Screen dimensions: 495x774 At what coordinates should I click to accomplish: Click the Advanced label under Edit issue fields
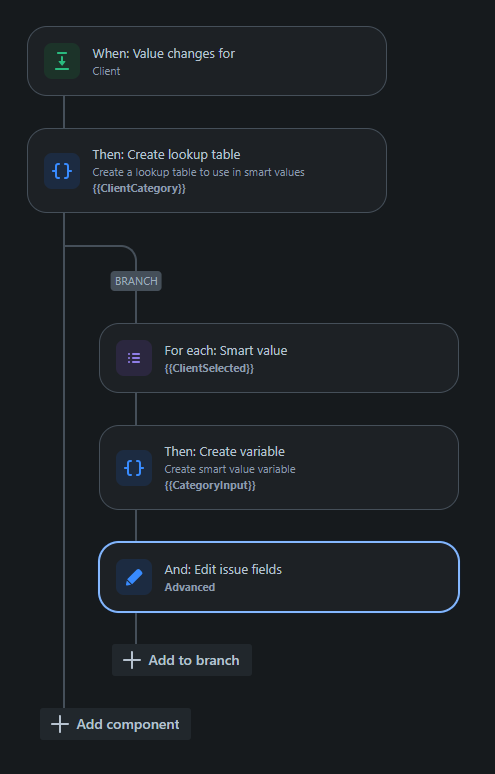190,587
